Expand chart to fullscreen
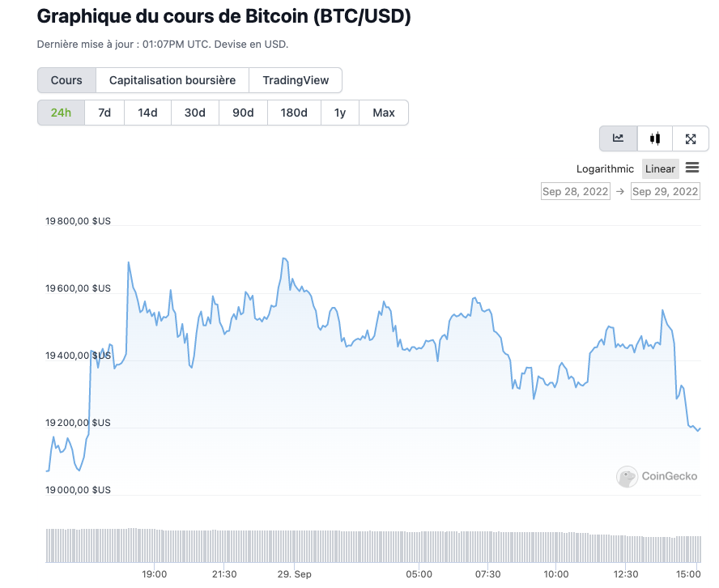This screenshot has width=719, height=588. 691,138
